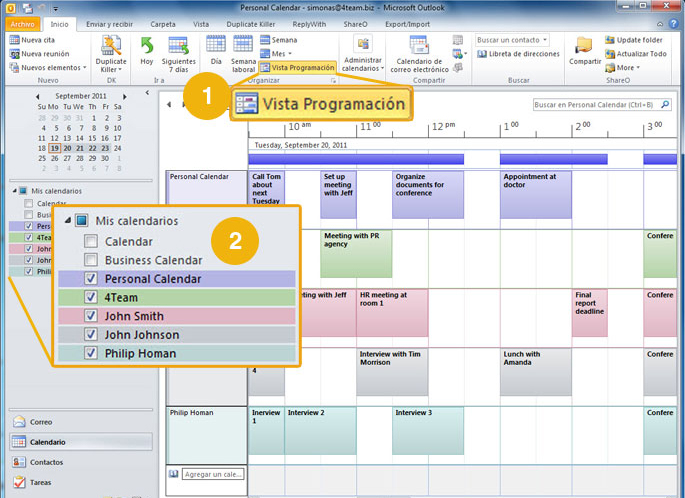Open Nuevos elementos dropdown
The image size is (685, 498).
48,68
